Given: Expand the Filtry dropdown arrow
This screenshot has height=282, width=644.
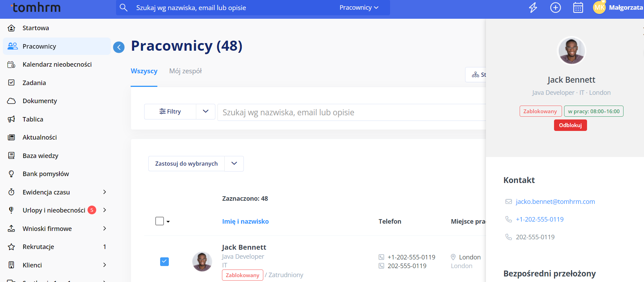Looking at the screenshot, I should 206,111.
